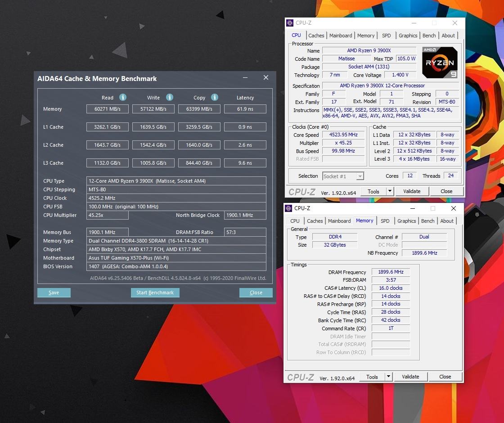Click the CPU-Z app icon in top window title bar
Screen dimensions: 504x423
290,23
